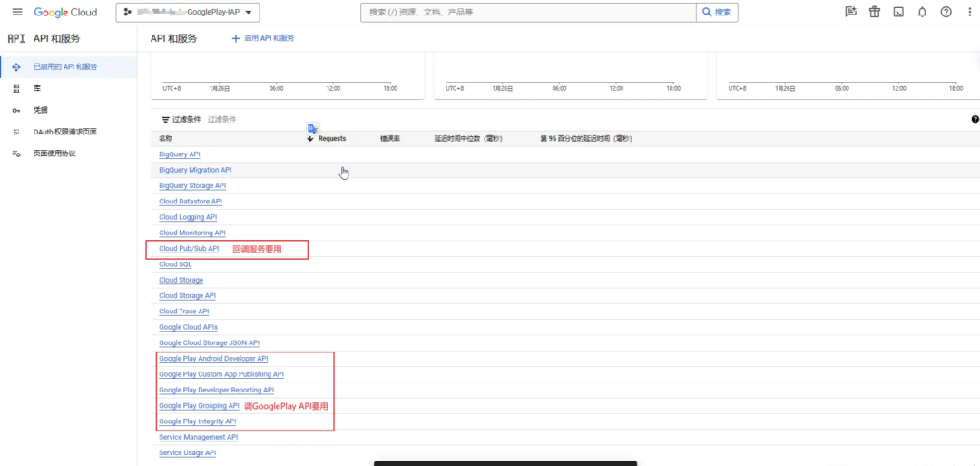Select 已启用的 API 和服务 in sidebar

point(68,66)
